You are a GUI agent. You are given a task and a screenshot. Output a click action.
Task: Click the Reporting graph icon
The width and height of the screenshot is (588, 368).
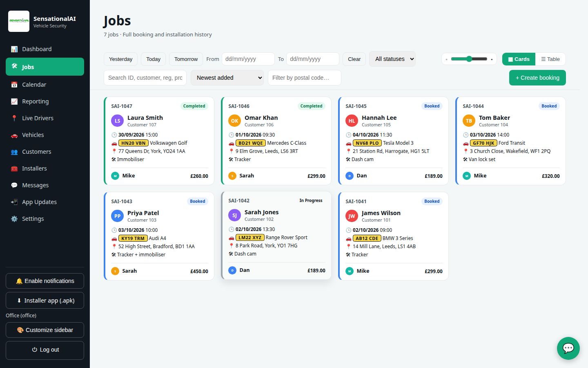click(14, 101)
